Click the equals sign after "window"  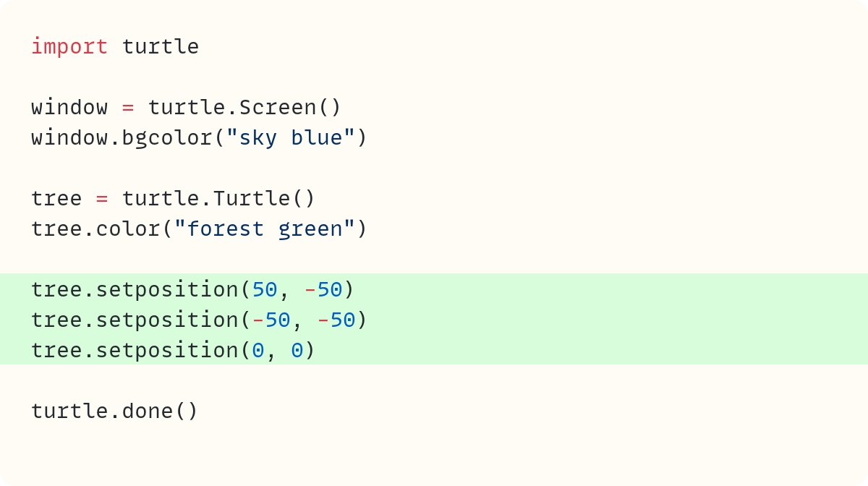click(x=128, y=108)
